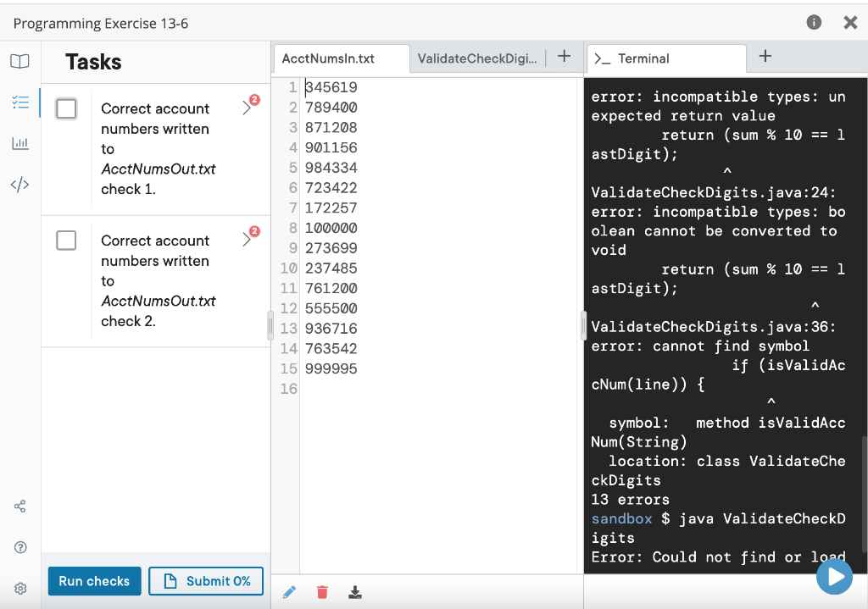The image size is (868, 609).
Task: Open the instructions book icon
Action: [x=20, y=61]
